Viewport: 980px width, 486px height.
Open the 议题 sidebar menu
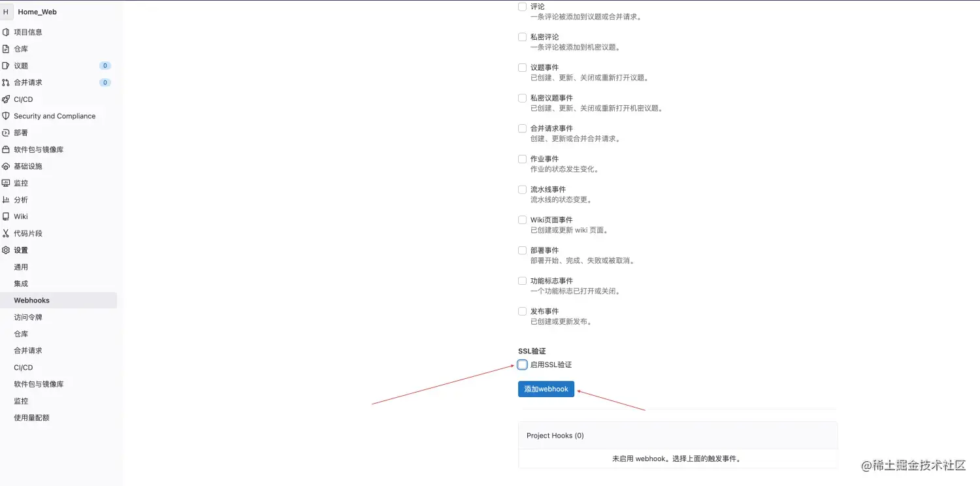click(x=21, y=66)
